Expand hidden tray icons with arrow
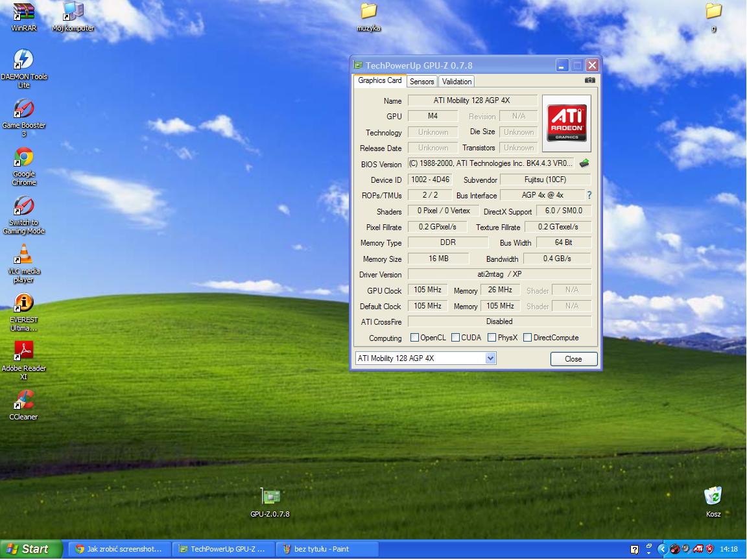 click(x=662, y=549)
